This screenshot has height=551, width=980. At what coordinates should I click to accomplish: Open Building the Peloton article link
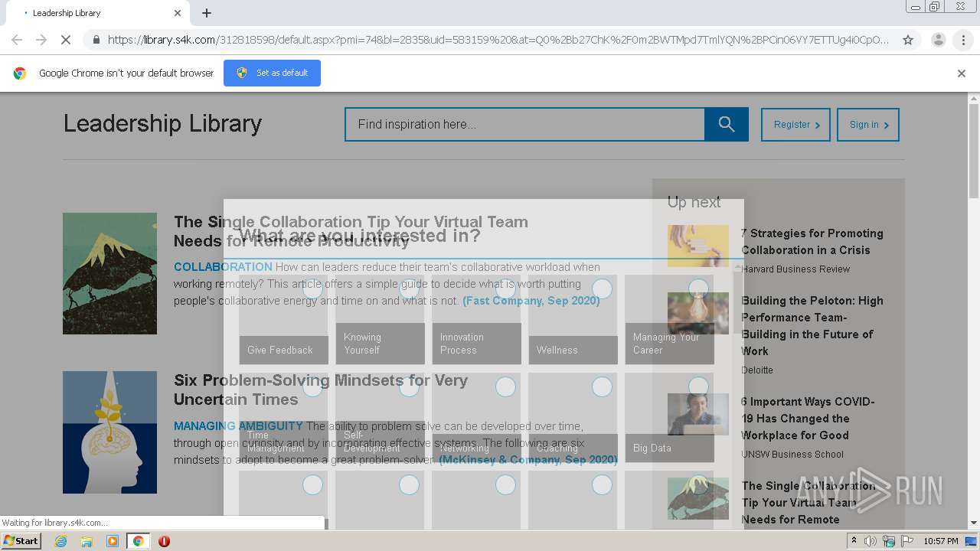(812, 326)
